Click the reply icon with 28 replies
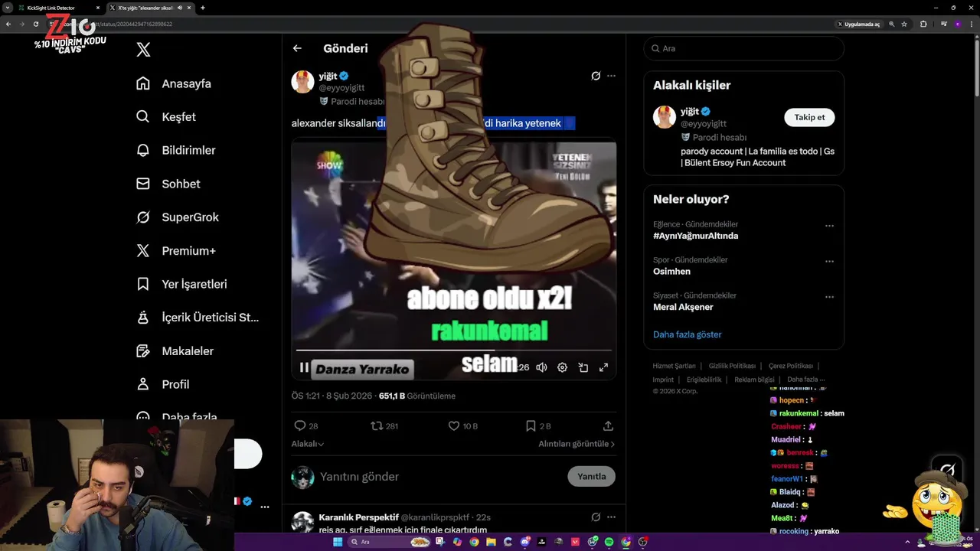This screenshot has width=980, height=551. click(x=300, y=425)
